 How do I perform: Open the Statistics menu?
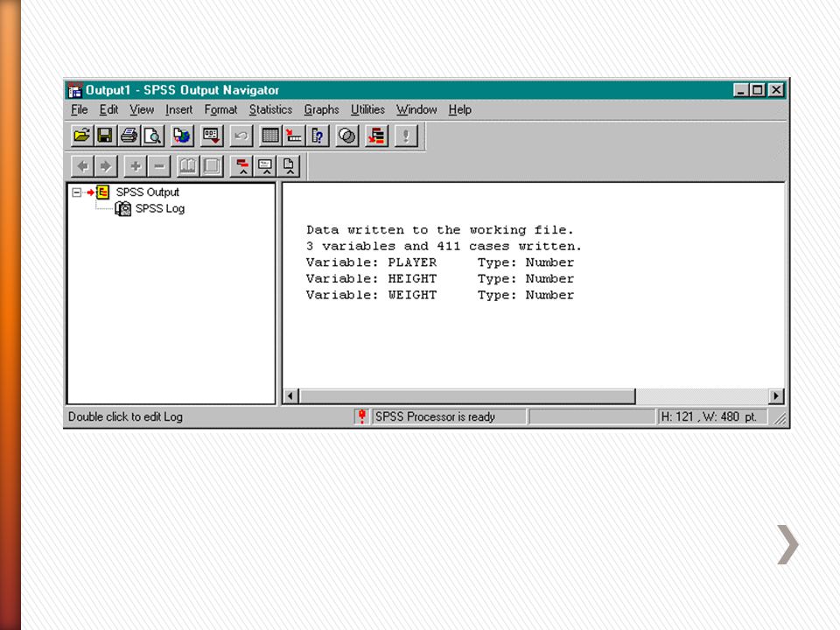click(270, 110)
